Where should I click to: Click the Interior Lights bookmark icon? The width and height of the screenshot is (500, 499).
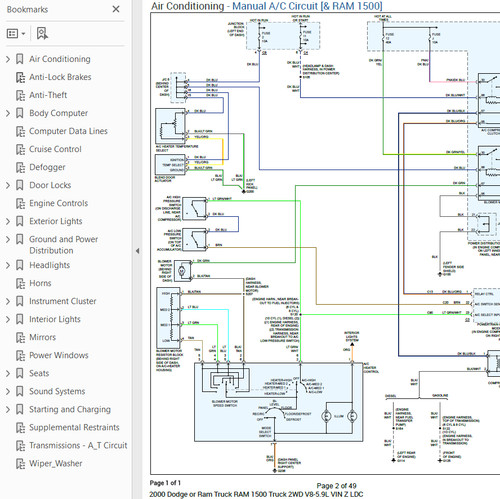pos(20,319)
